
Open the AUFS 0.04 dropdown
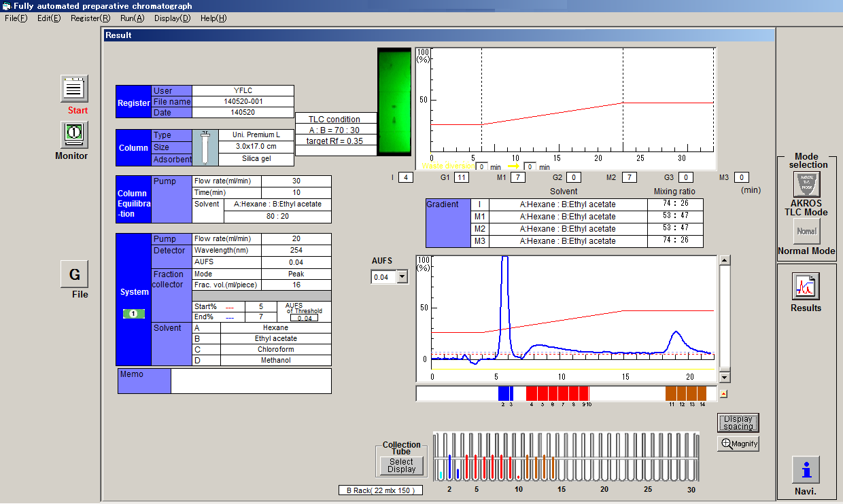point(402,276)
